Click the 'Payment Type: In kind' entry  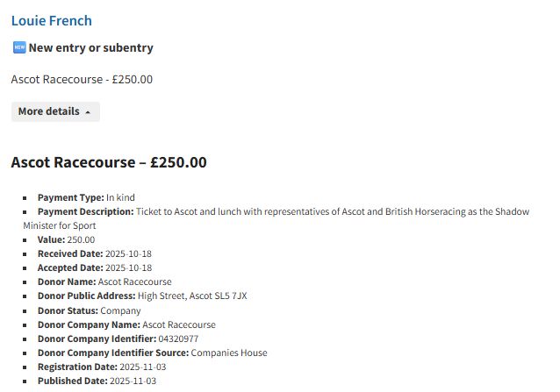pos(86,197)
